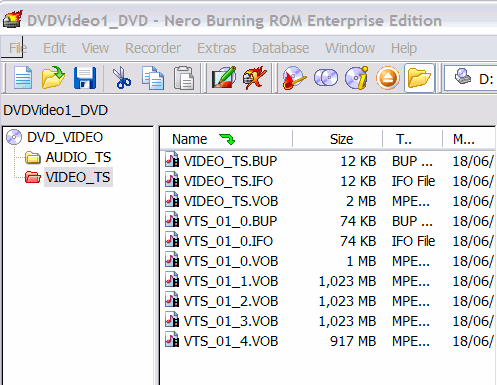
Task: Click the Paste clipboard icon
Action: [x=184, y=78]
